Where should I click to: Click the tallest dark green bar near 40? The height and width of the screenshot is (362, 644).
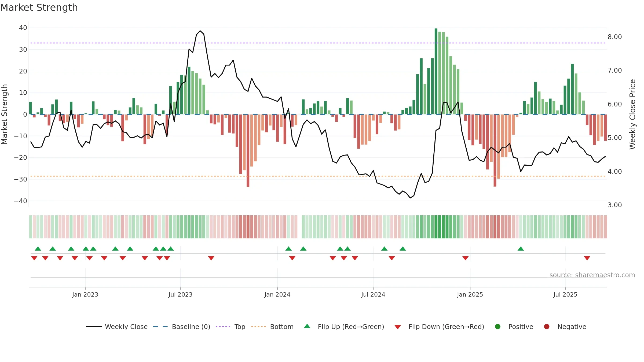[x=436, y=71]
